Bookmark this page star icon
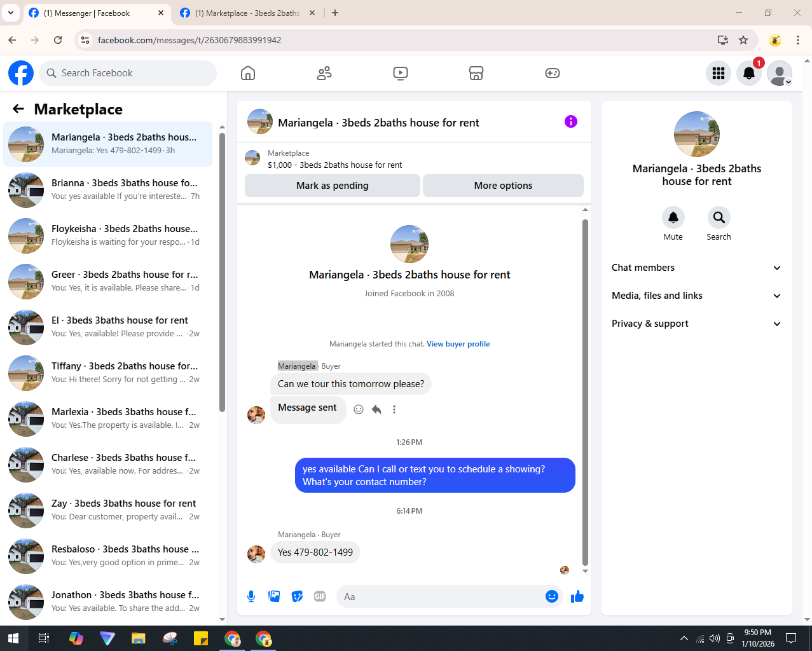Image resolution: width=812 pixels, height=651 pixels. (743, 40)
